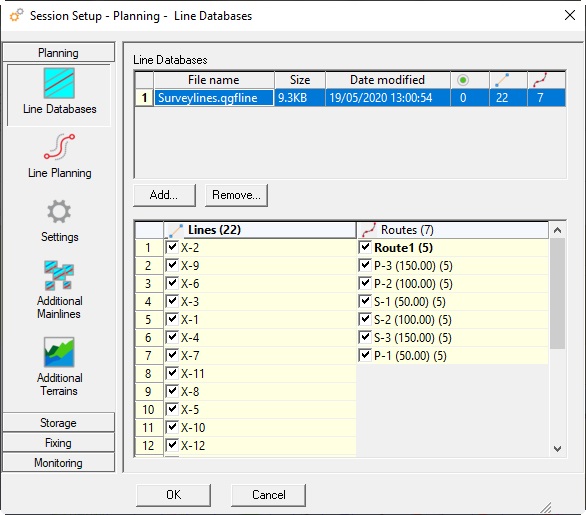586x515 pixels.
Task: Click the routes-count column header icon
Action: pos(540,80)
